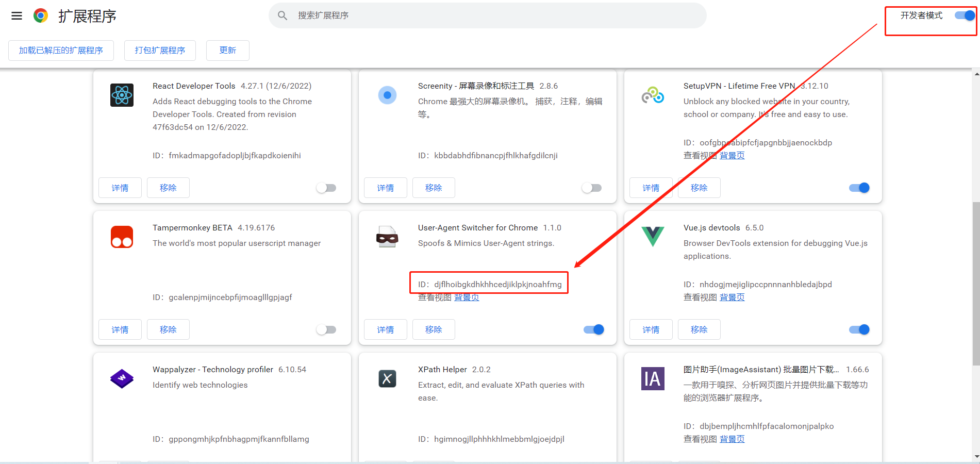The height and width of the screenshot is (464, 980).
Task: Click the SetupVPN extension icon
Action: [653, 95]
